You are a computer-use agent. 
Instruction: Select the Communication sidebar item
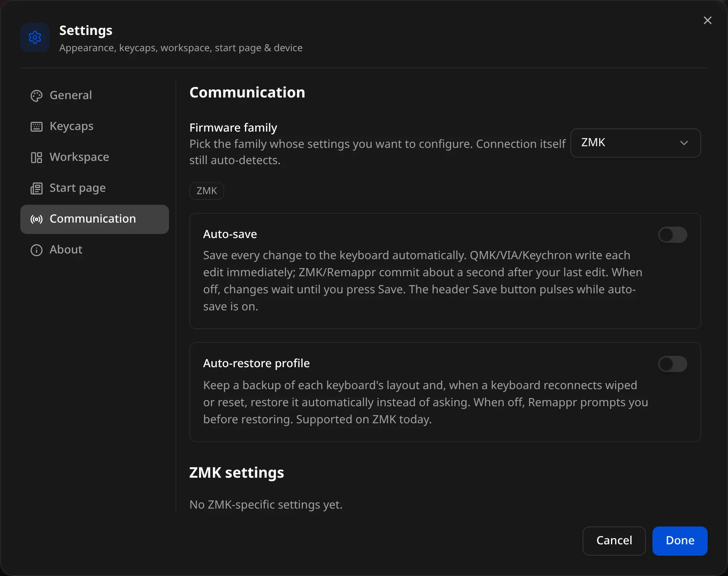[95, 219]
